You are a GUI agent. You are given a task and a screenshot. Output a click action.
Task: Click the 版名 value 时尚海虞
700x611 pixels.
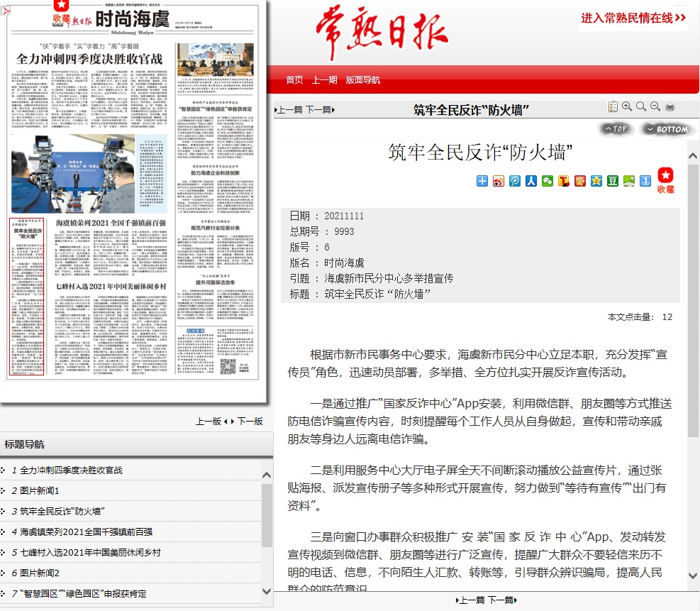(x=344, y=263)
